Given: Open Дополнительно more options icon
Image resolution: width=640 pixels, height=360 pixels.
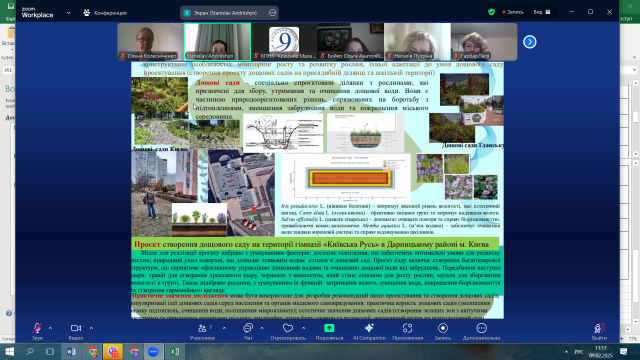Looking at the screenshot, I should (481, 328).
